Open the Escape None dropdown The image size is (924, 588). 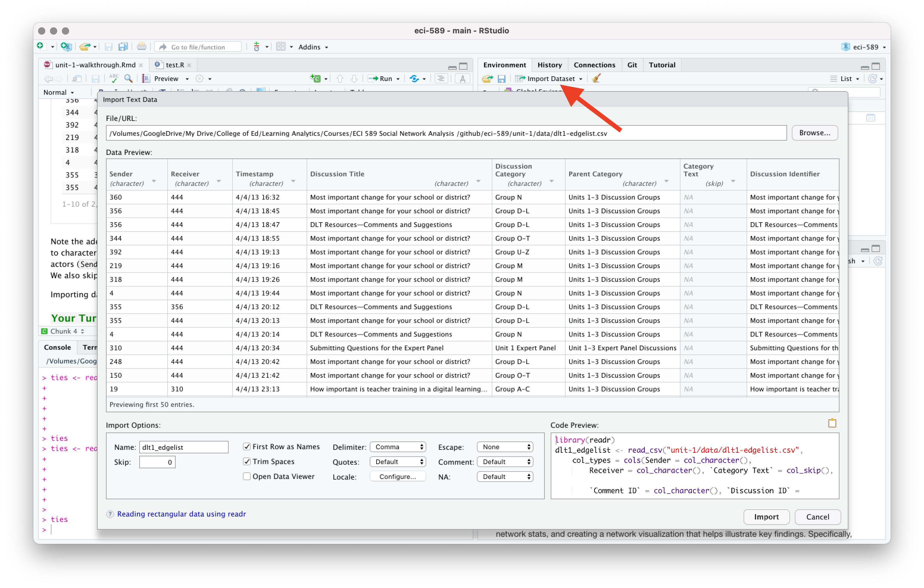[x=505, y=447]
